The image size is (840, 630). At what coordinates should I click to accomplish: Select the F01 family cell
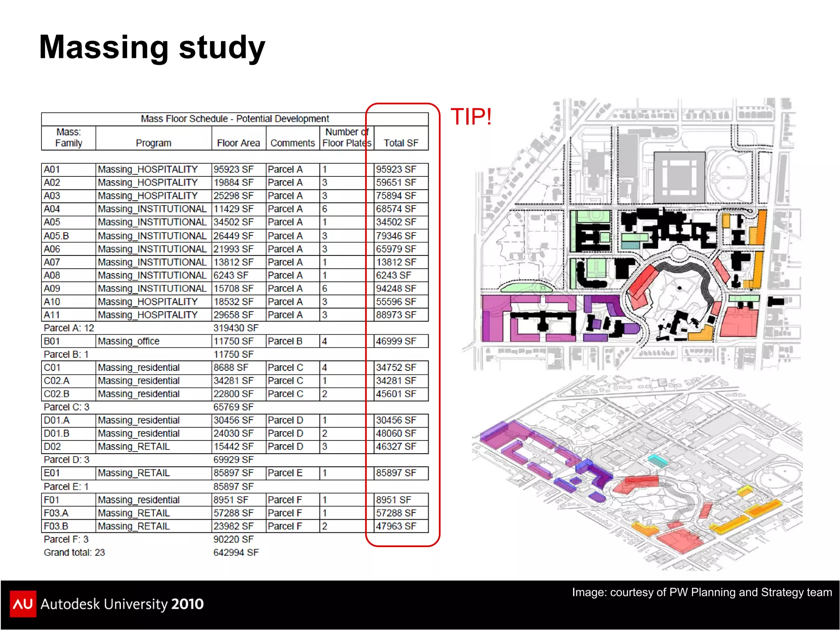68,500
